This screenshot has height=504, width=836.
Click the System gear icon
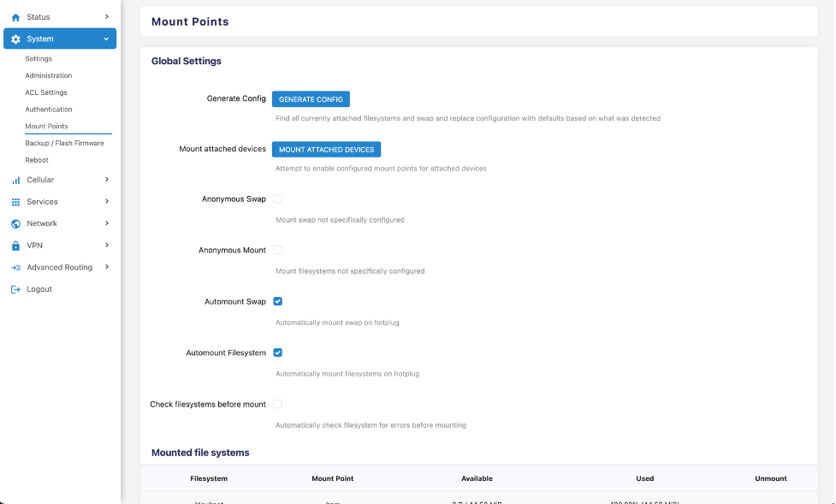(15, 39)
